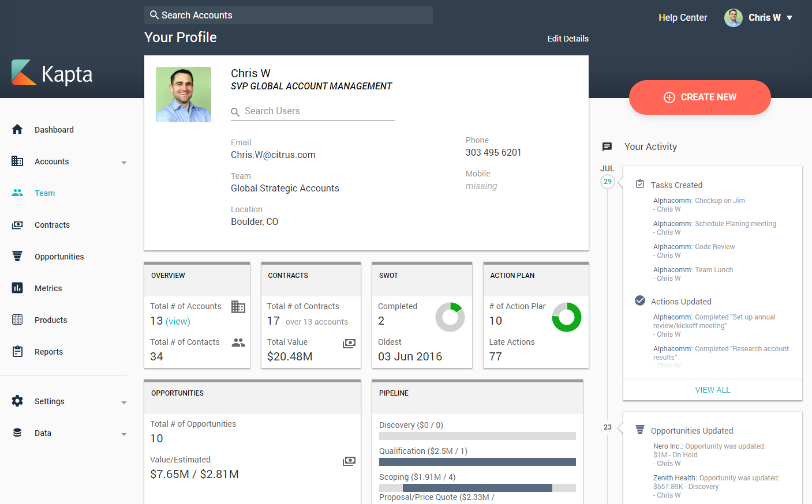Open the Team sidebar item

(45, 193)
